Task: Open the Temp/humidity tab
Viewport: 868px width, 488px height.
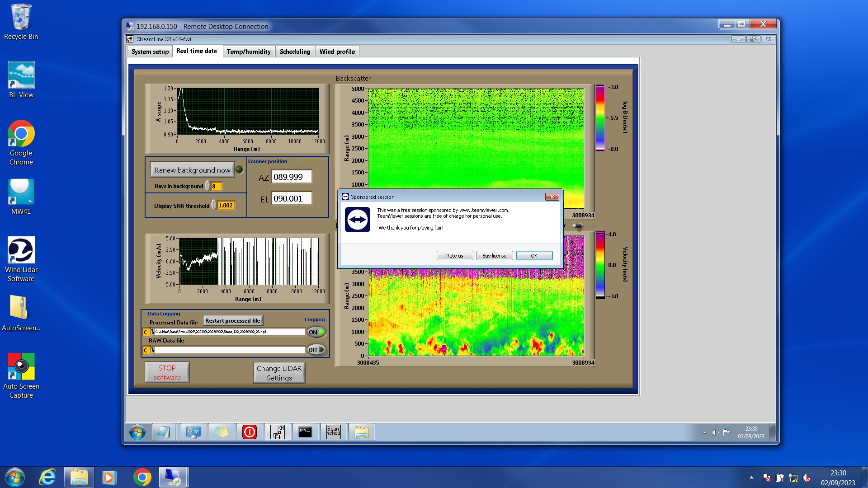Action: point(249,52)
